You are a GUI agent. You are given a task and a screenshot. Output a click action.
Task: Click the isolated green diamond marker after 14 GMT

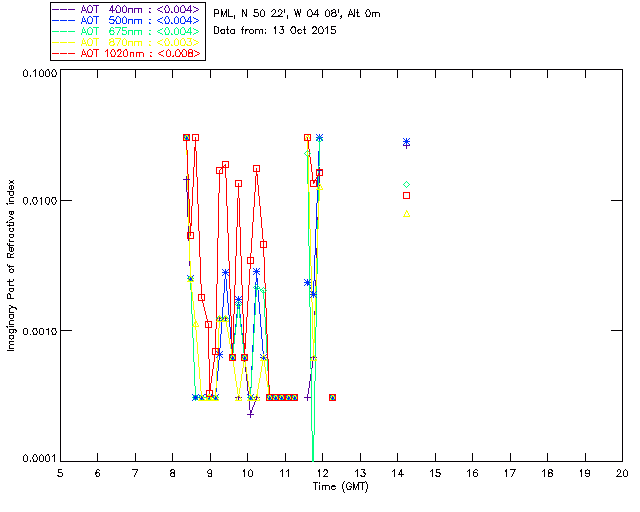(x=406, y=184)
